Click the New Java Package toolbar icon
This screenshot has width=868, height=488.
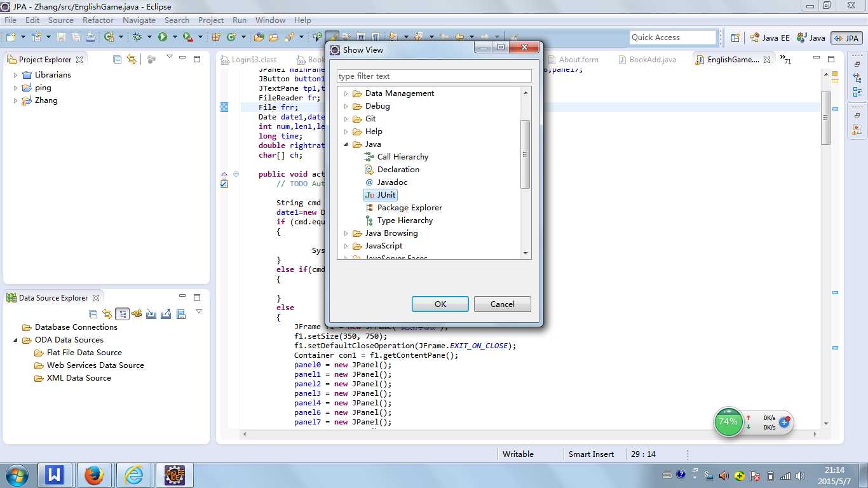pos(216,37)
